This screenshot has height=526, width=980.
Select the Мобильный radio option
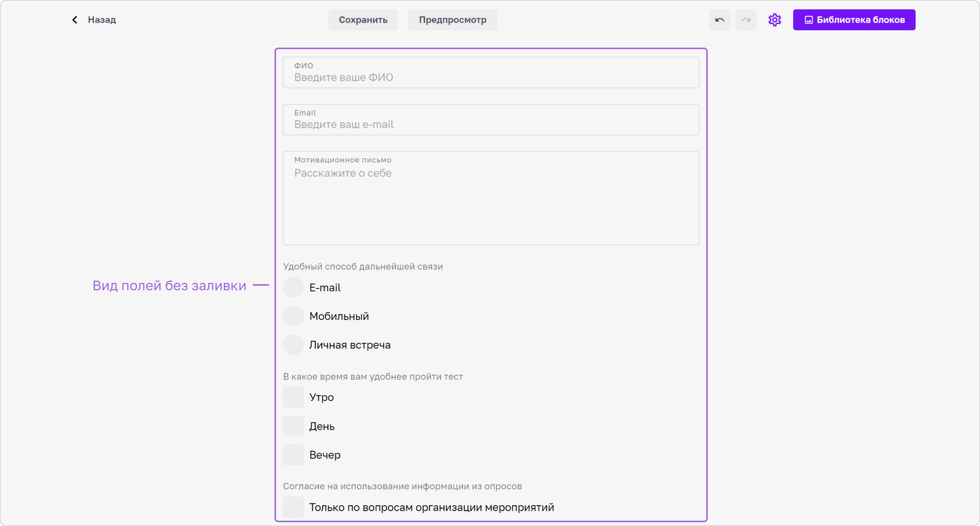[x=293, y=316]
